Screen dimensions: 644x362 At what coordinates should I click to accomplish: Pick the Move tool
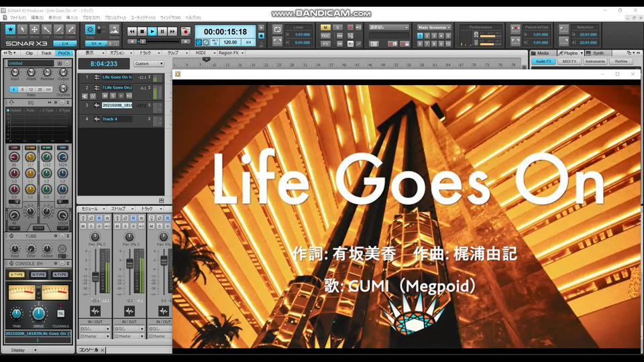[x=34, y=29]
